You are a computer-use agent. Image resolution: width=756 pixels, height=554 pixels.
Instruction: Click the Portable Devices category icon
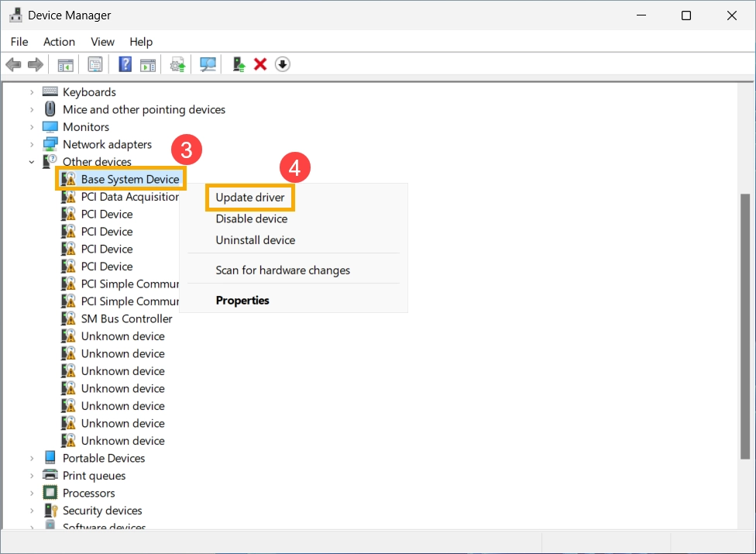click(x=50, y=458)
